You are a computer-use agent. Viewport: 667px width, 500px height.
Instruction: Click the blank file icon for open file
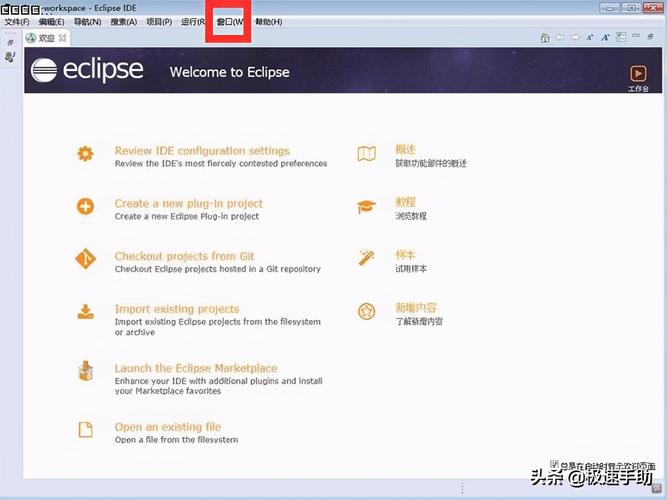pos(86,429)
